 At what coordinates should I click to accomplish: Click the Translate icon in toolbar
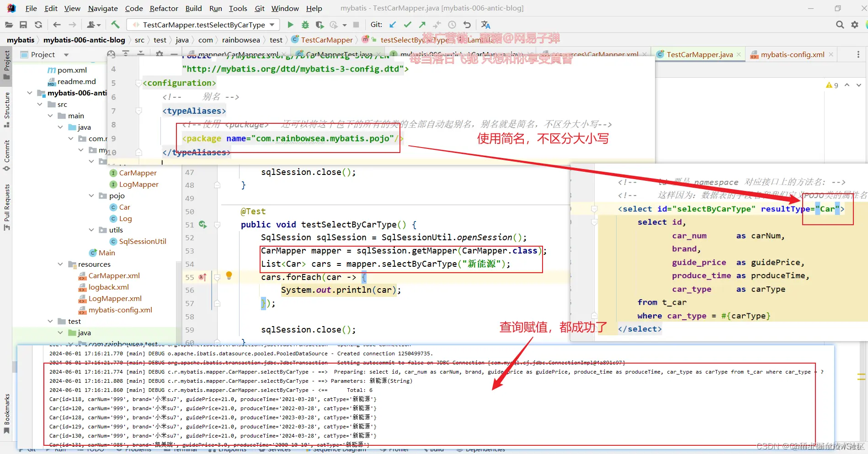(485, 25)
